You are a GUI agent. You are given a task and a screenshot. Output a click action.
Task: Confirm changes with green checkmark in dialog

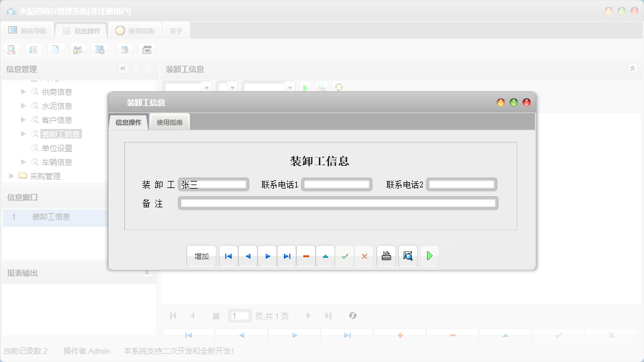click(345, 256)
